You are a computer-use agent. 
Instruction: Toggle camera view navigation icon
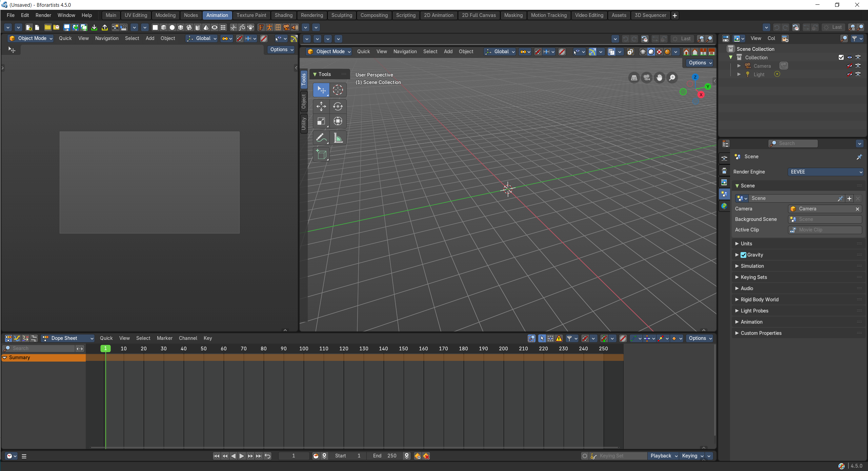tap(647, 78)
